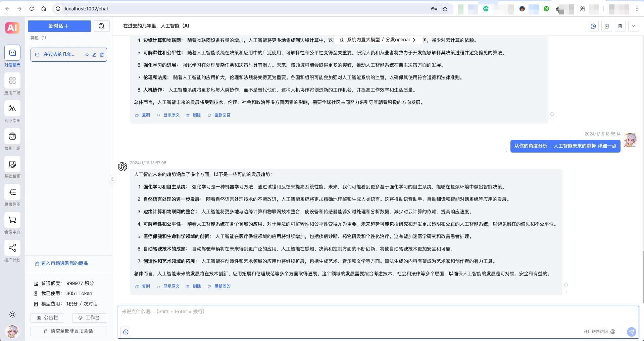644x341 pixels.
Task: Click the chat history clock icon in header
Action: pyautogui.click(x=593, y=26)
